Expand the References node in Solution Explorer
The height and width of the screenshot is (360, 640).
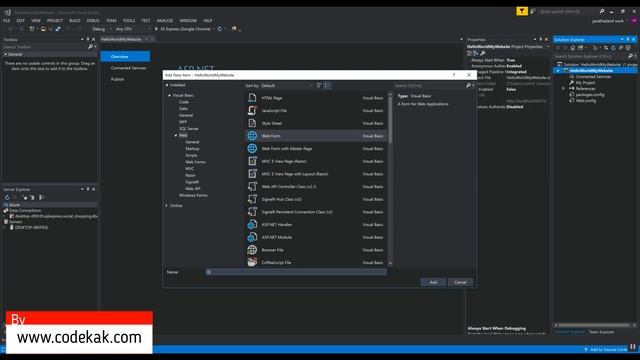click(x=563, y=89)
